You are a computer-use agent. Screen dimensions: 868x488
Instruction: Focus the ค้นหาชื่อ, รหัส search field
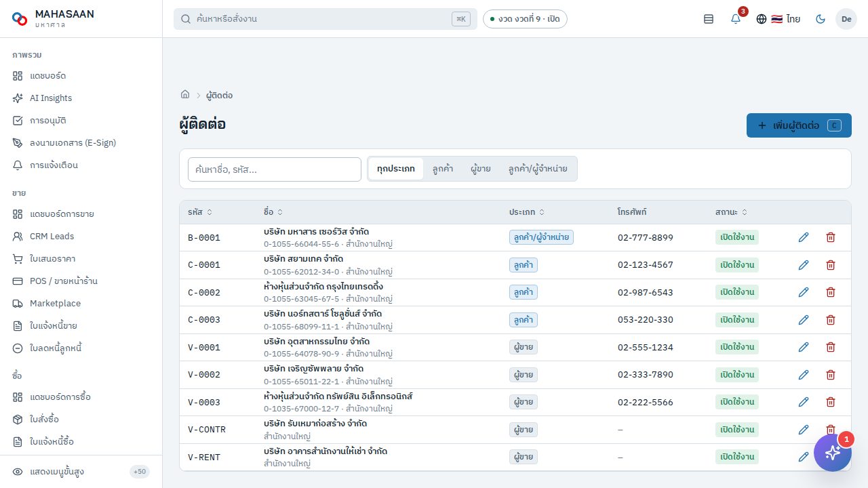tap(275, 169)
